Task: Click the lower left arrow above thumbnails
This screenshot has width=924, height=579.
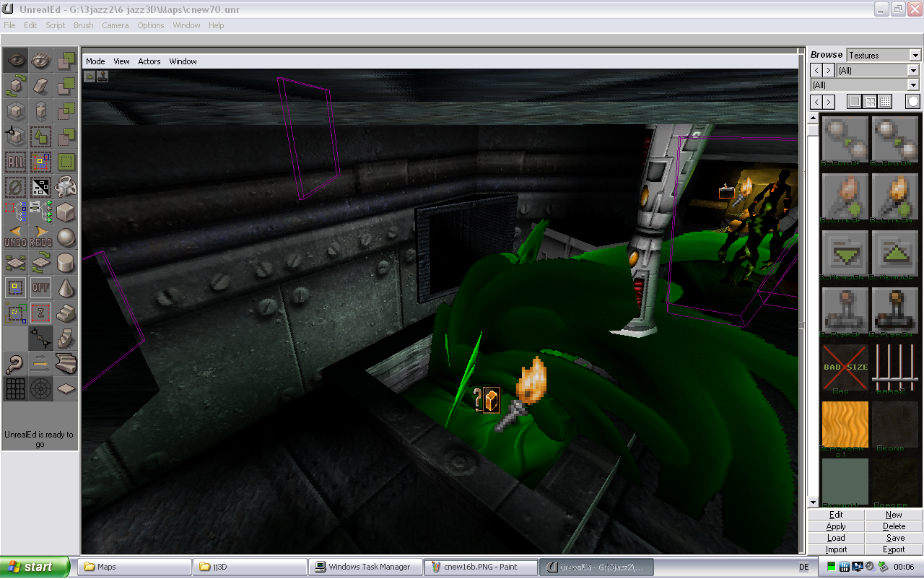Action: (816, 102)
